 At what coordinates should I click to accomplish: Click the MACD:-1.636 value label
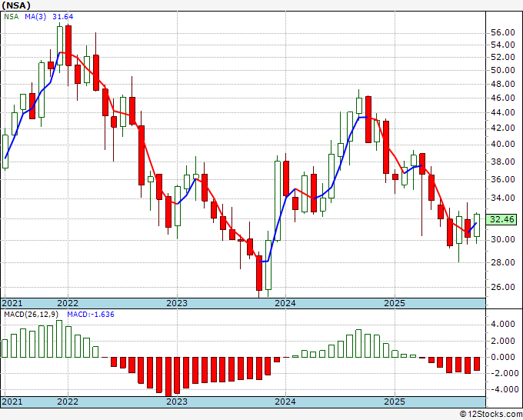[91, 315]
